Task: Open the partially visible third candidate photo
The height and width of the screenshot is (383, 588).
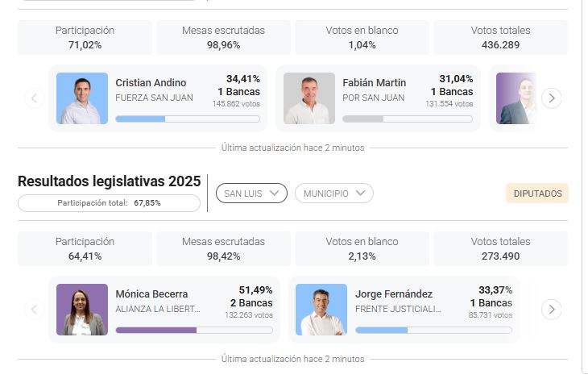Action: pyautogui.click(x=516, y=98)
